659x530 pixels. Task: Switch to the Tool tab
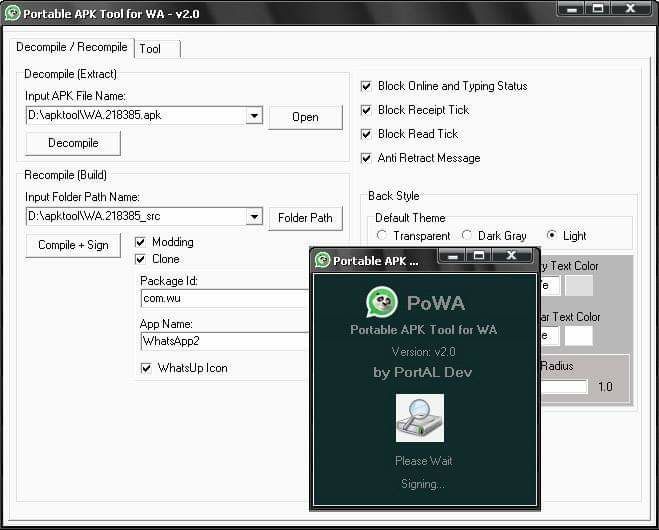pyautogui.click(x=158, y=49)
